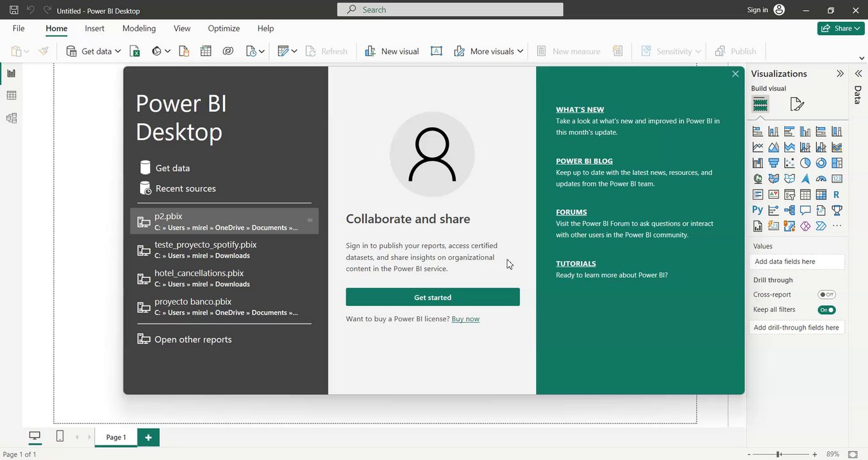This screenshot has height=460, width=868.
Task: Open the Format visual pane icon
Action: click(x=796, y=104)
